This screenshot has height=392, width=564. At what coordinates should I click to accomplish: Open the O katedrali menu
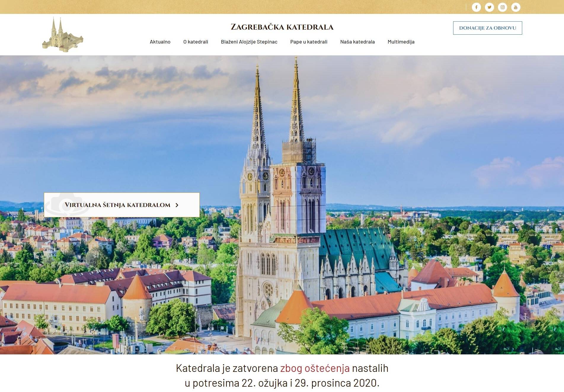(196, 42)
